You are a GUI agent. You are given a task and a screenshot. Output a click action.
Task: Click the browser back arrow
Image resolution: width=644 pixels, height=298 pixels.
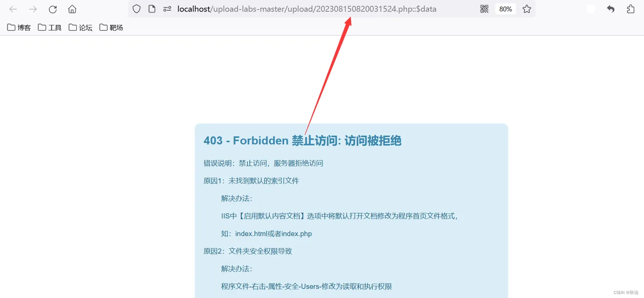pos(13,9)
